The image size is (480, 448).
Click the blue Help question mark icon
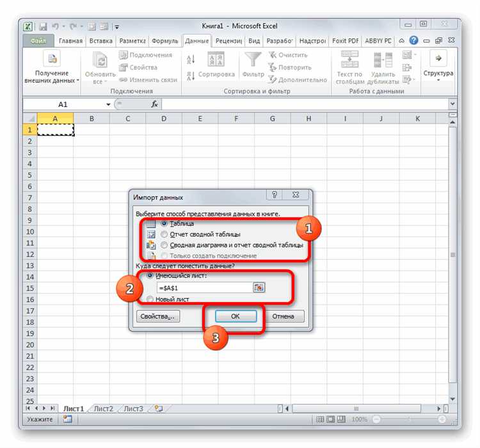pyautogui.click(x=413, y=40)
